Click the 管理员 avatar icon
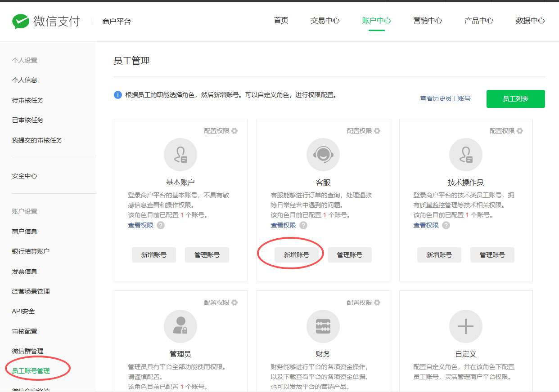The image size is (559, 392). 180,326
